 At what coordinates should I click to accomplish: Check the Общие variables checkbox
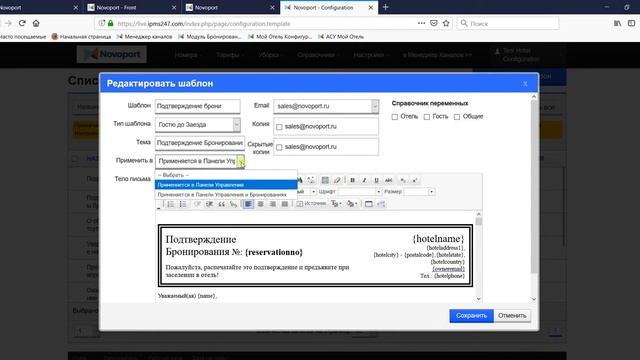point(457,117)
